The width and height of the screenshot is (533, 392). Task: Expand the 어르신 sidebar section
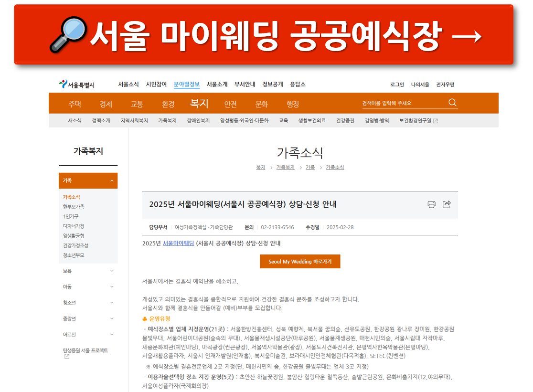[x=88, y=335]
